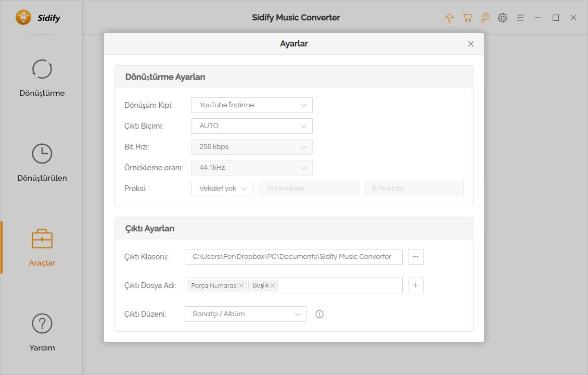This screenshot has width=588, height=375.
Task: Click the upgrade arrow icon
Action: pos(450,18)
